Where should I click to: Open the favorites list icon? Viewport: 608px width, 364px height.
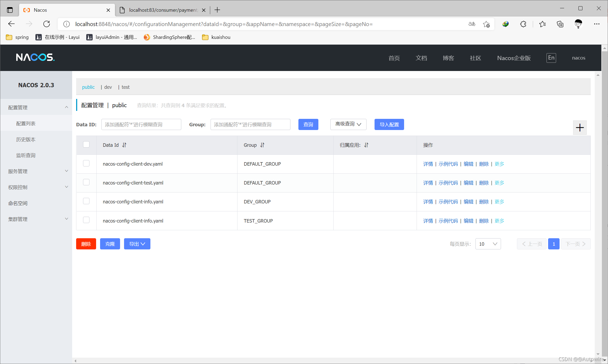pos(542,24)
